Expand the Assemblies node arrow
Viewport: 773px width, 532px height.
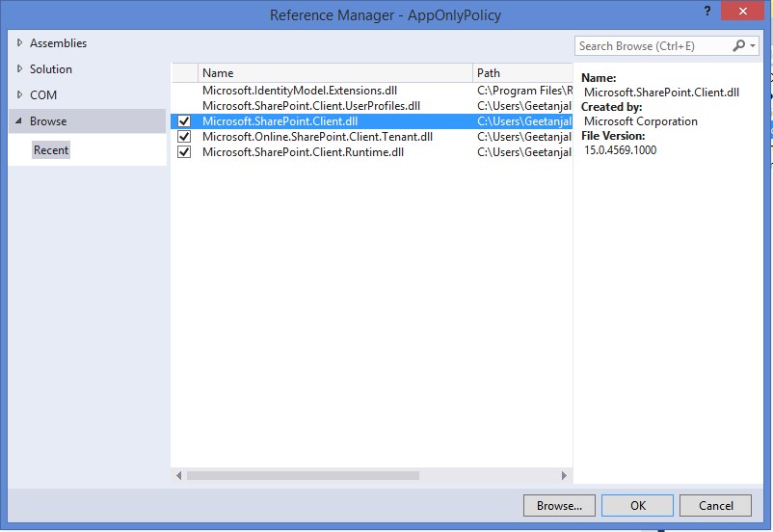click(x=19, y=43)
